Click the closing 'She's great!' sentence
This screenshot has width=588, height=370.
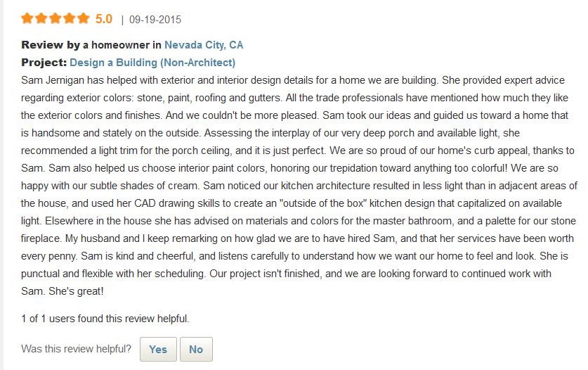point(76,291)
